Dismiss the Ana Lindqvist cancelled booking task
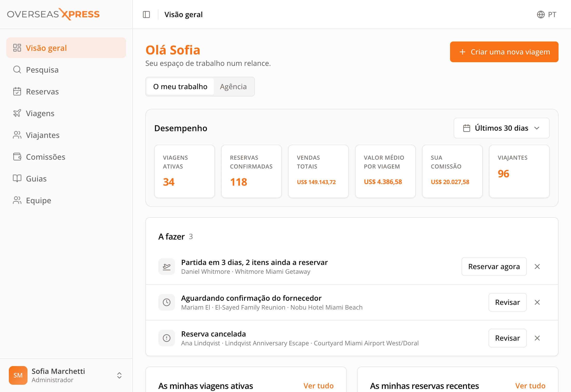This screenshot has width=571, height=392. (x=537, y=338)
